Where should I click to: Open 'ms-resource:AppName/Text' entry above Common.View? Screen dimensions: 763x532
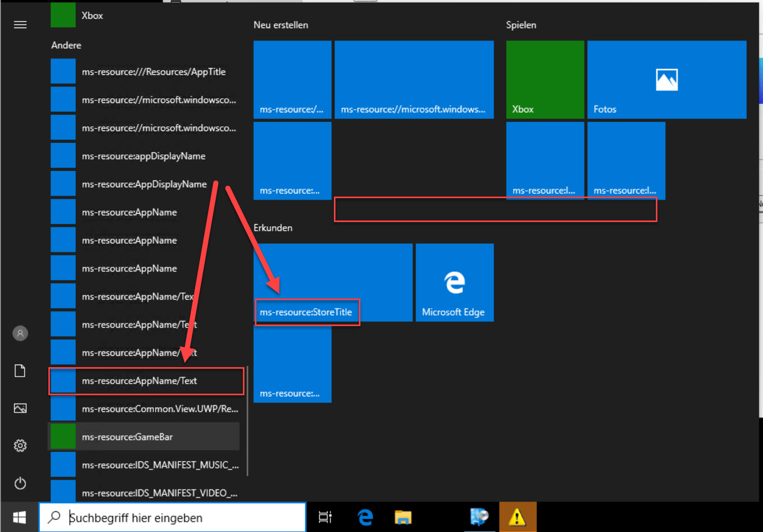tap(145, 381)
